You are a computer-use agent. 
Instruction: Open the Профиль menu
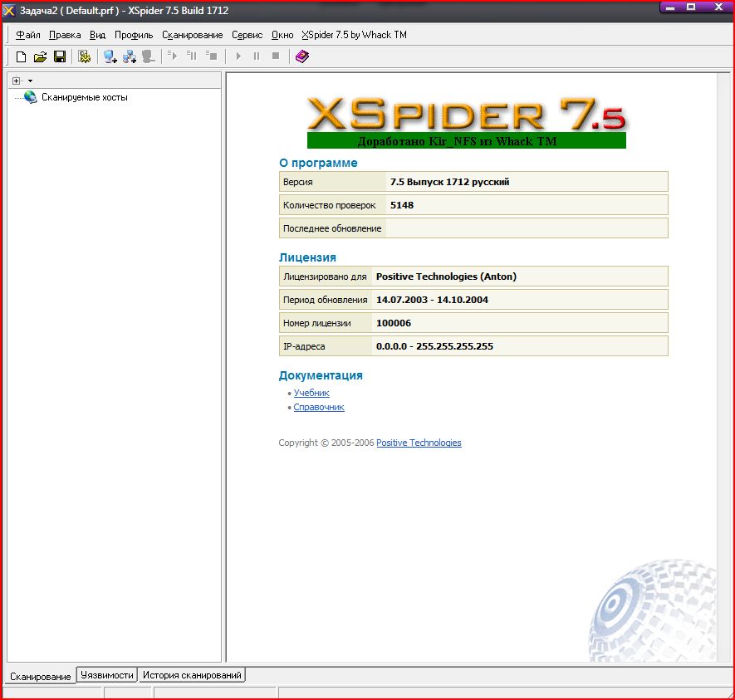[134, 35]
